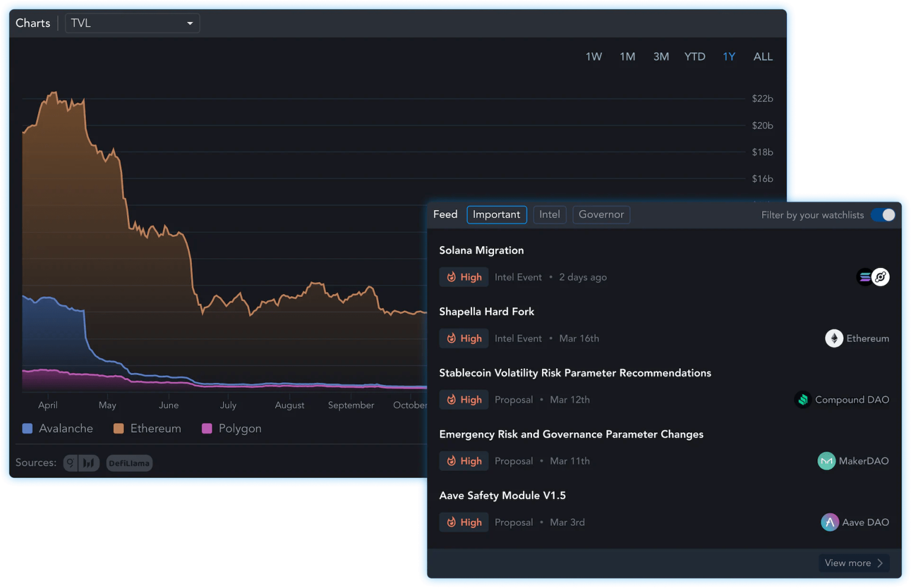Open Aave Safety Module V1.5 proposal
The width and height of the screenshot is (911, 588).
[502, 496]
